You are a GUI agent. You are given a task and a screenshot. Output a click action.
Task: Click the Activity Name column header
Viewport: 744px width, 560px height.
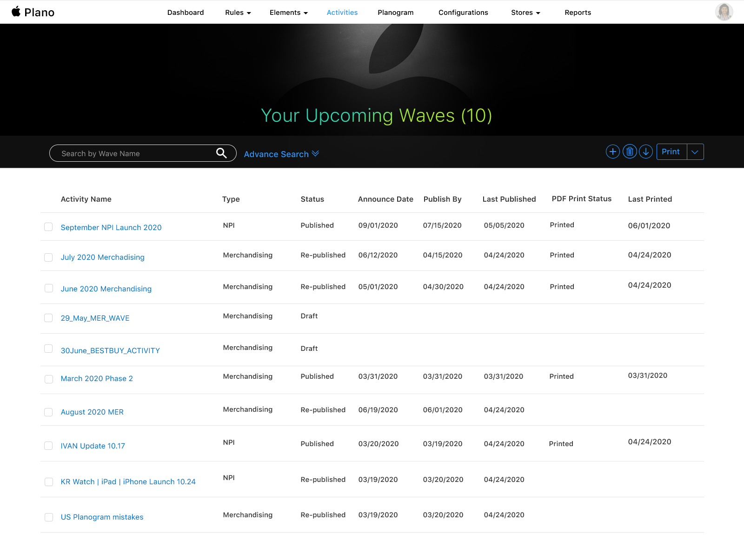pos(86,199)
